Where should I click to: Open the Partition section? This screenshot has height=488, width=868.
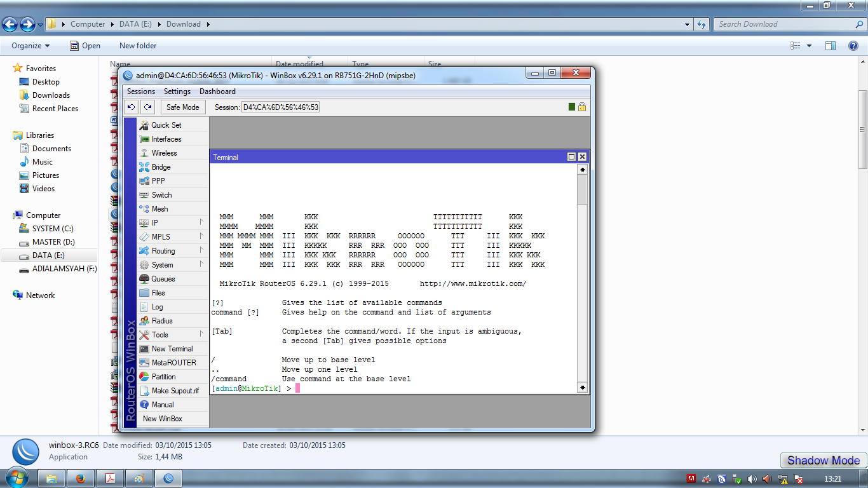click(173, 377)
